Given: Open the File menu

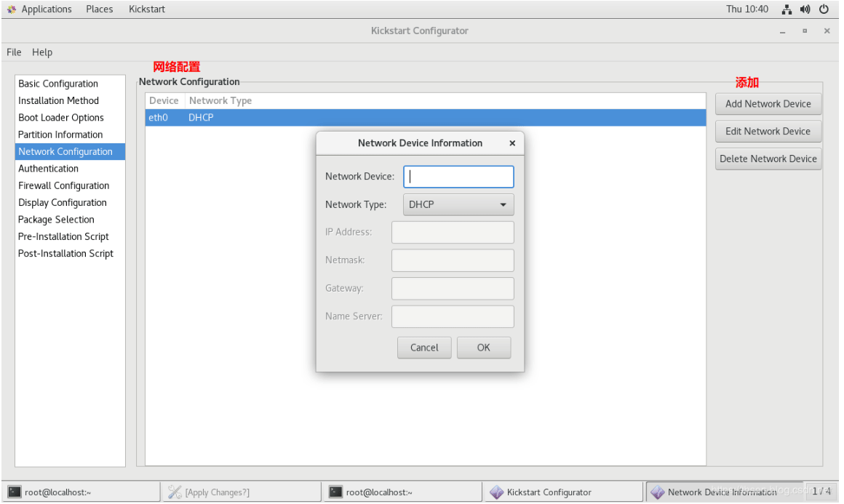Looking at the screenshot, I should click(14, 52).
